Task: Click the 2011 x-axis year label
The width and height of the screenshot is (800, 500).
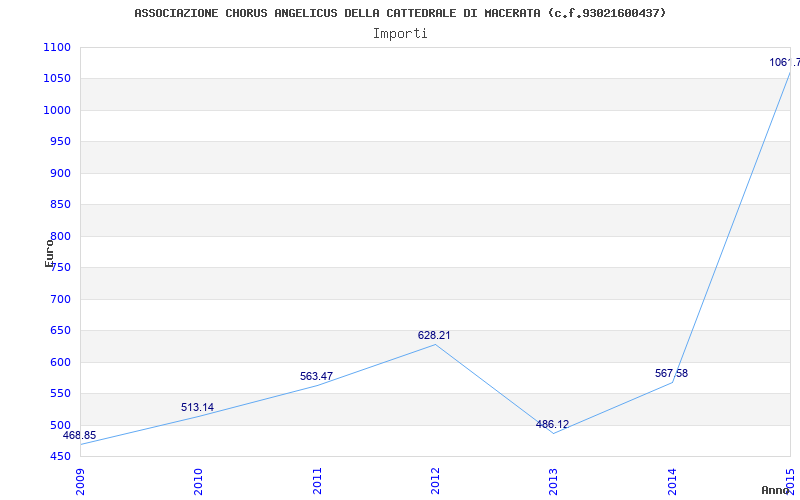Action: 317,481
